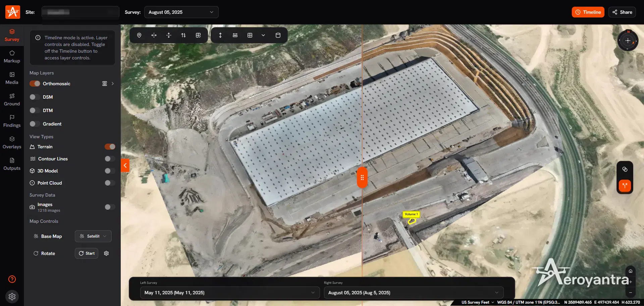644x306 pixels.
Task: Click the Orthomosaic layer focus icon
Action: tap(105, 84)
